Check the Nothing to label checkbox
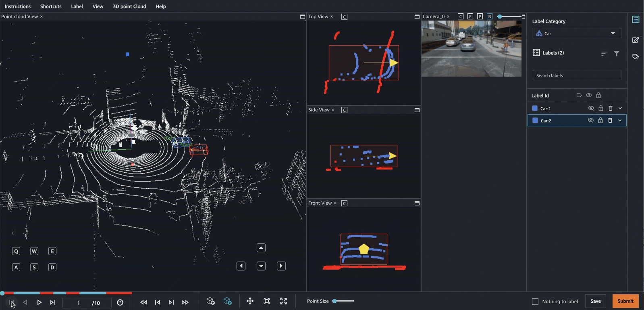The image size is (644, 310). click(535, 302)
